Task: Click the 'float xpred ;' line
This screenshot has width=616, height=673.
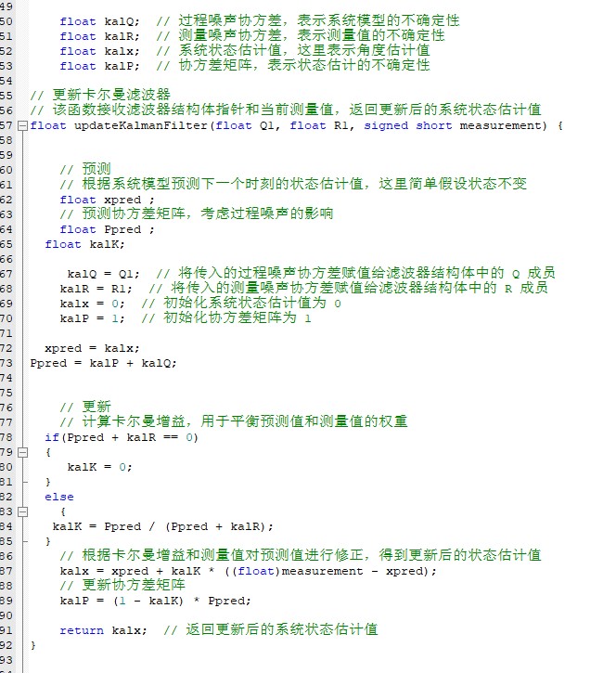Action: [x=107, y=200]
